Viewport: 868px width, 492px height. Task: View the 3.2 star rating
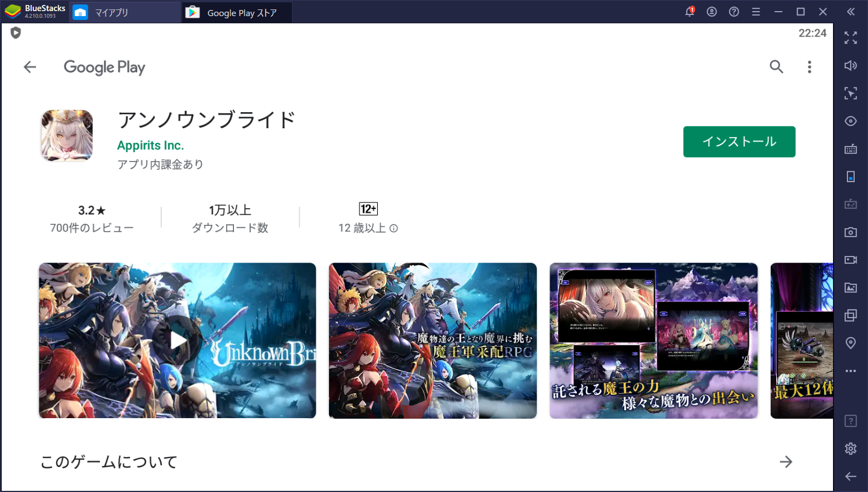(92, 210)
